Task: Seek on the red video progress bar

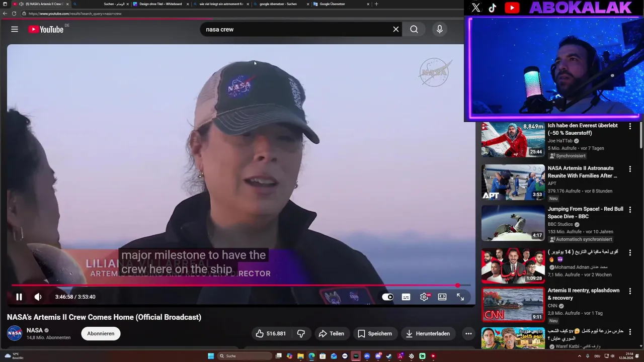Action: click(240, 286)
